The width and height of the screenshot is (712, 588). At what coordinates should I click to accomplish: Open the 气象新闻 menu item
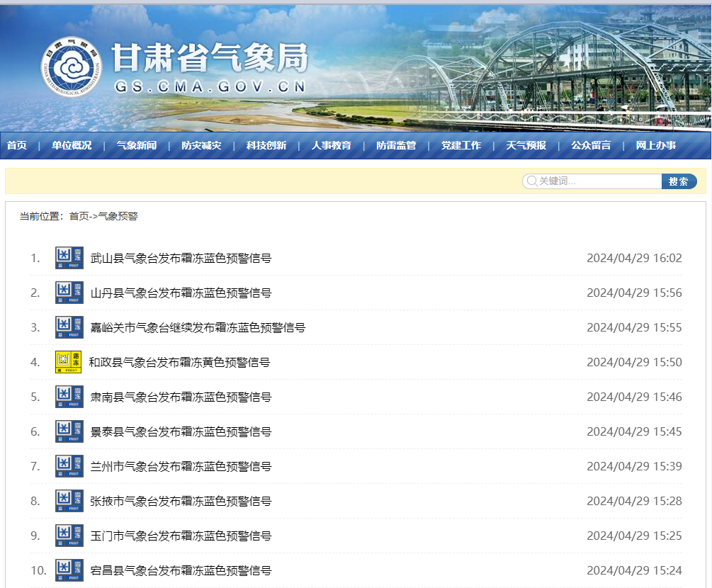point(137,145)
